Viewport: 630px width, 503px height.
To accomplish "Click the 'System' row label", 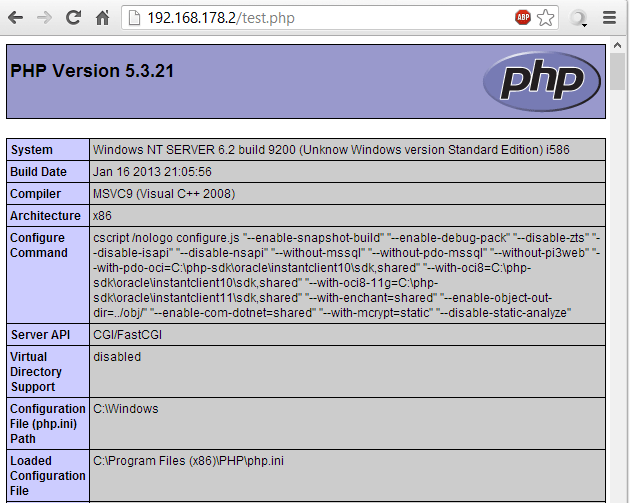I will click(x=32, y=149).
